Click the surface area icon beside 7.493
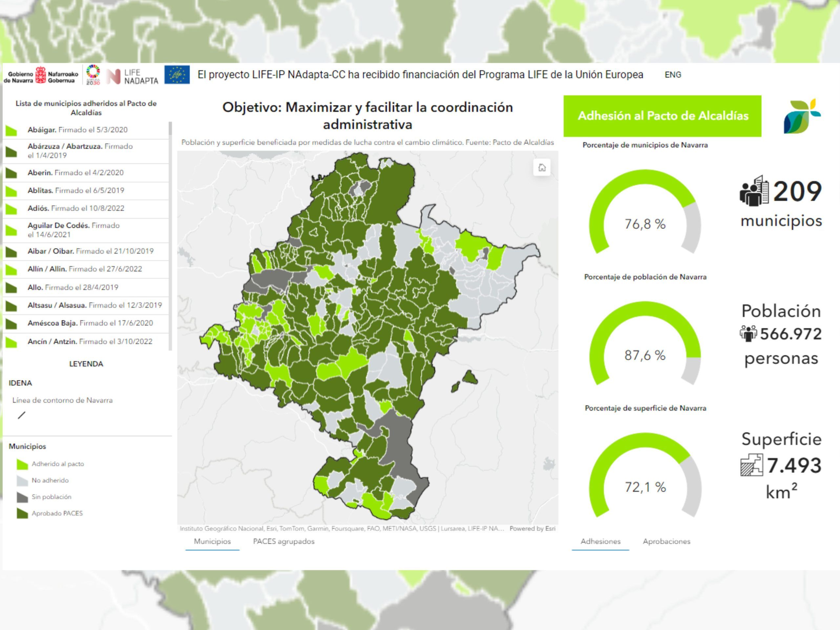The width and height of the screenshot is (840, 630). pos(751,465)
